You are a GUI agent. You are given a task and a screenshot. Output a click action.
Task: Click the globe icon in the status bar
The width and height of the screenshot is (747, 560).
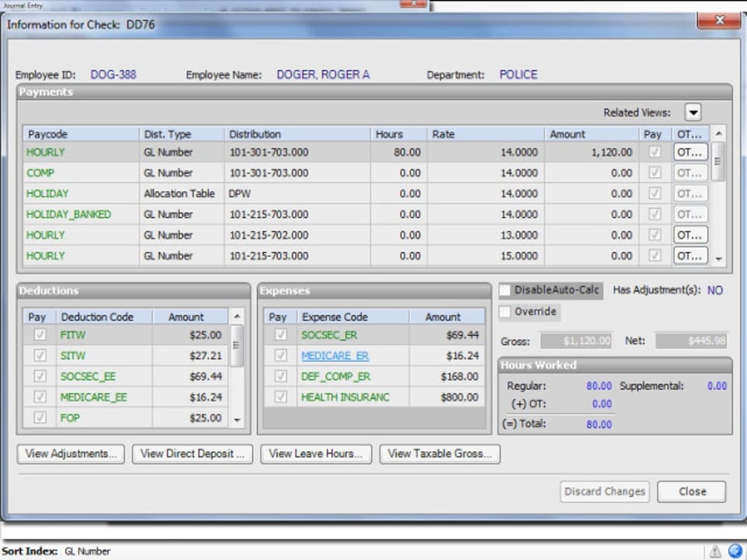point(735,551)
